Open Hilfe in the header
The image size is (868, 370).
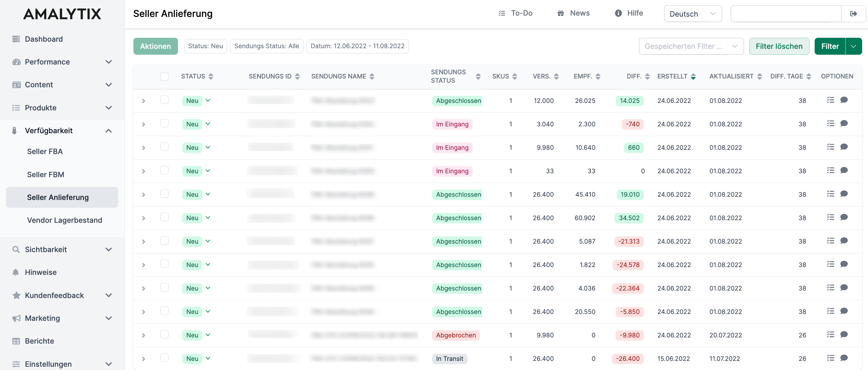tap(629, 13)
